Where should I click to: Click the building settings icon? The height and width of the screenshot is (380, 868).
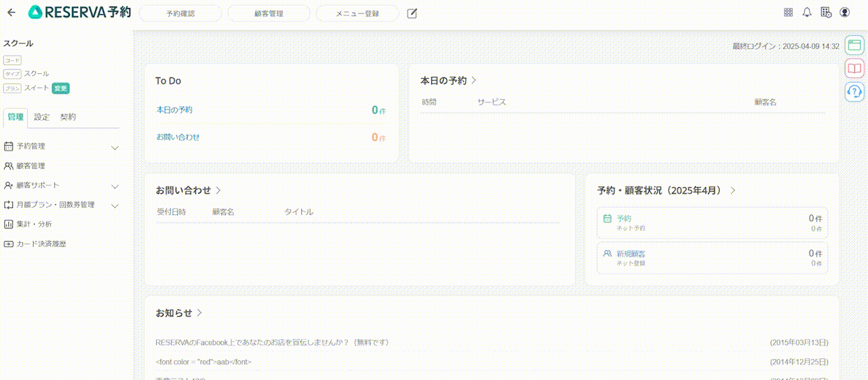(x=825, y=12)
